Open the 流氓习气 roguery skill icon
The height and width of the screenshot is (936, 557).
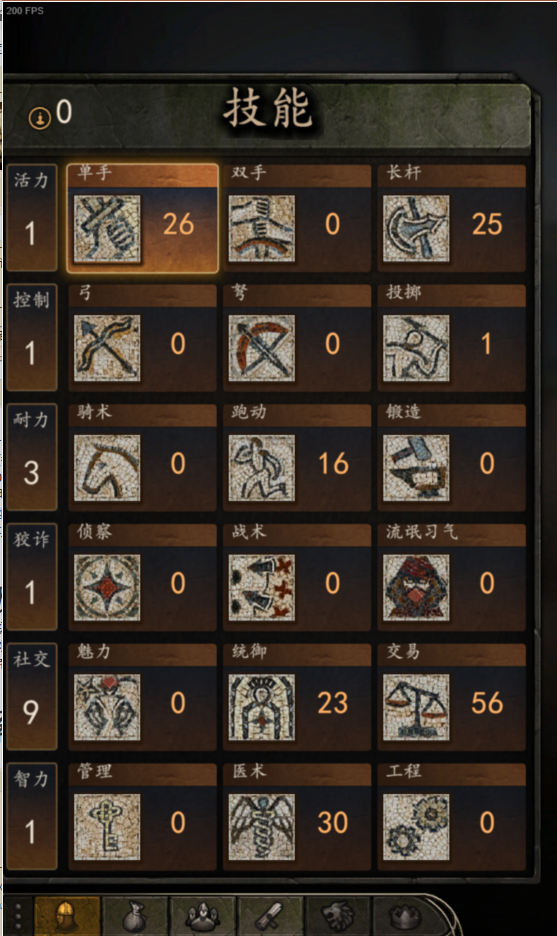coord(416,588)
